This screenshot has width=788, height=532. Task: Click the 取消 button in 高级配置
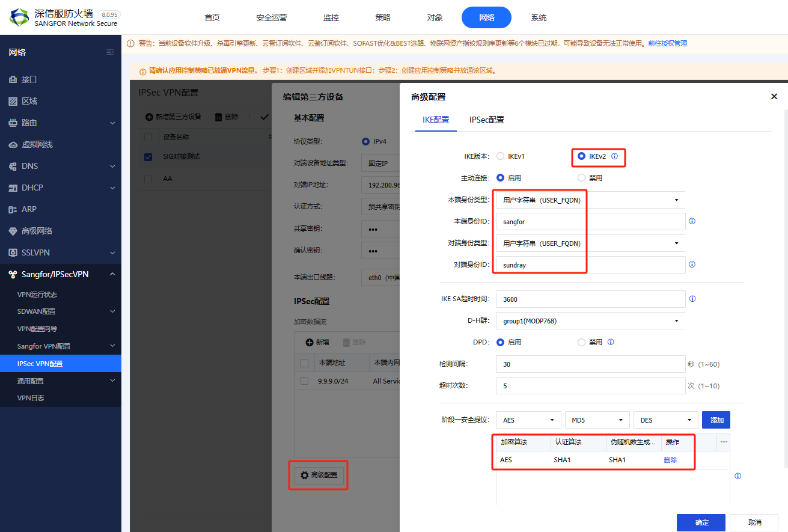click(x=755, y=522)
